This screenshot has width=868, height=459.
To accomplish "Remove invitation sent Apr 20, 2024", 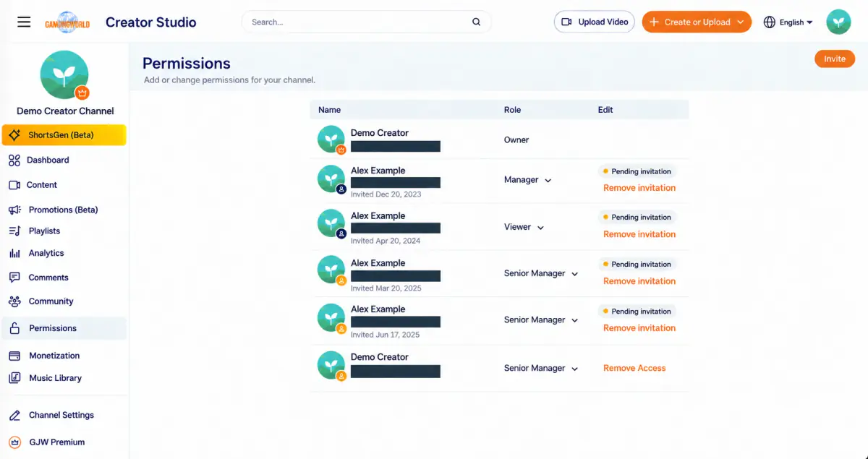I will point(639,234).
